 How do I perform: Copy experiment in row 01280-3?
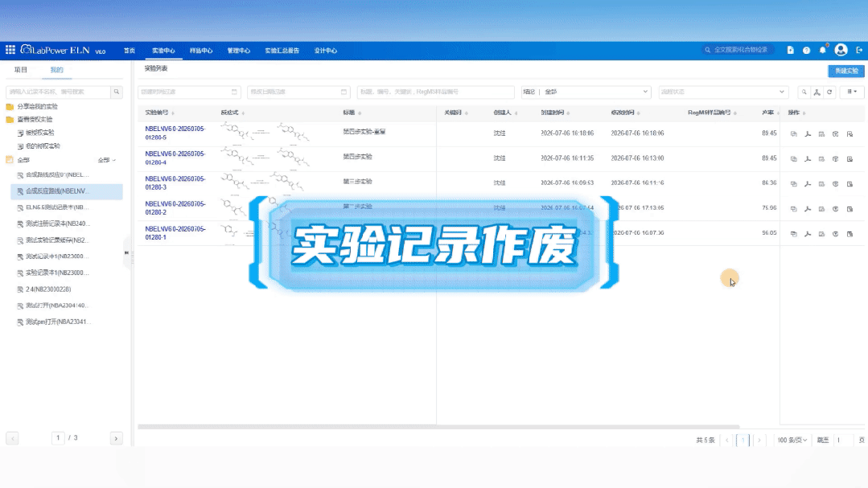point(793,183)
